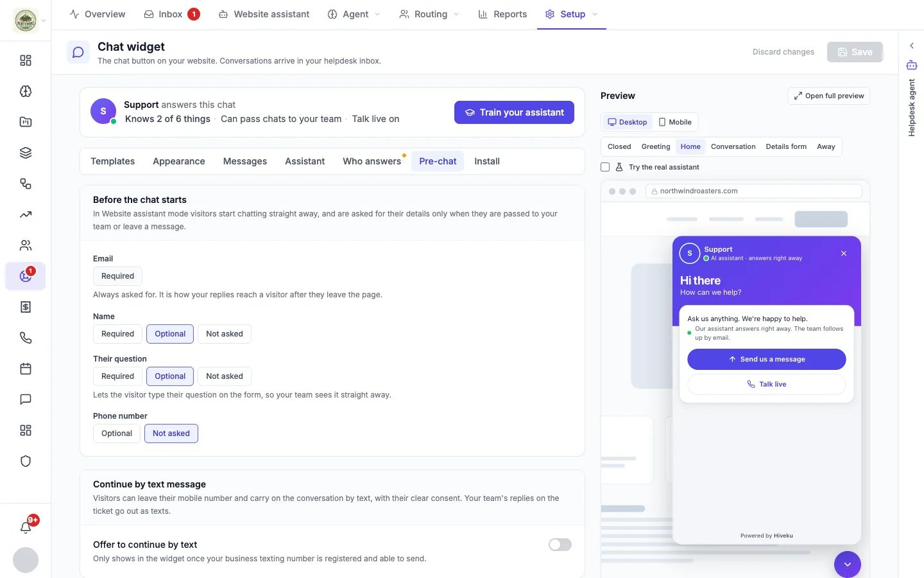924x578 pixels.
Task: Switch to the Appearance tab
Action: 179,161
